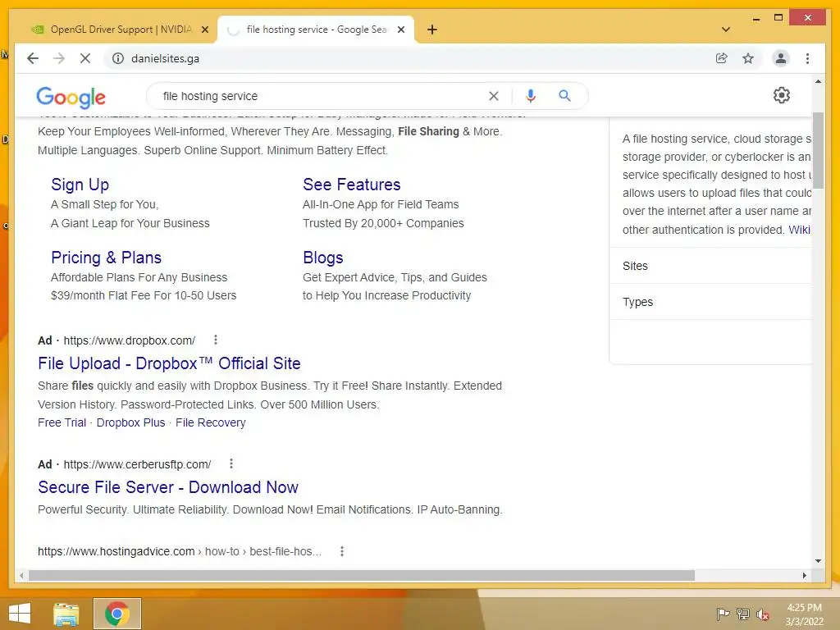
Task: Go to Google home via logo
Action: pos(71,97)
